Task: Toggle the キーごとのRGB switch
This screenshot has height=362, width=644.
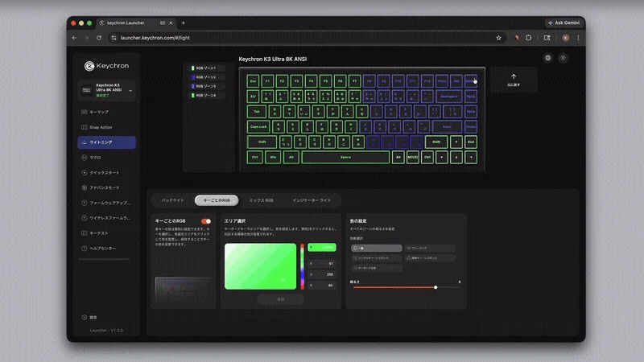Action: [206, 221]
